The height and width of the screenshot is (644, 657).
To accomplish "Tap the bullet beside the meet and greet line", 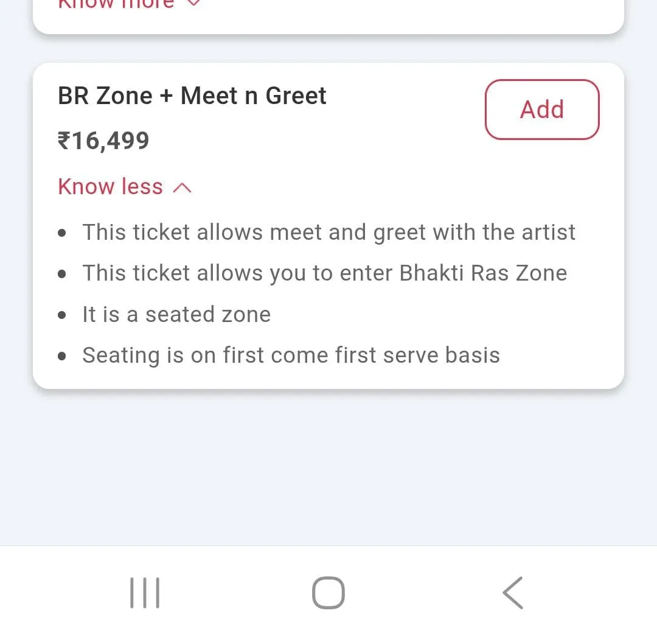I will [62, 234].
